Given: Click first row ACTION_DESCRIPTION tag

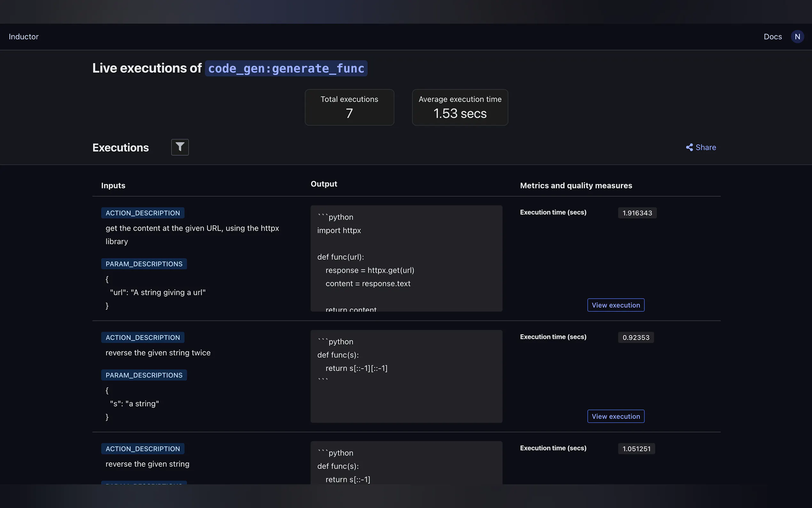Looking at the screenshot, I should tap(143, 213).
